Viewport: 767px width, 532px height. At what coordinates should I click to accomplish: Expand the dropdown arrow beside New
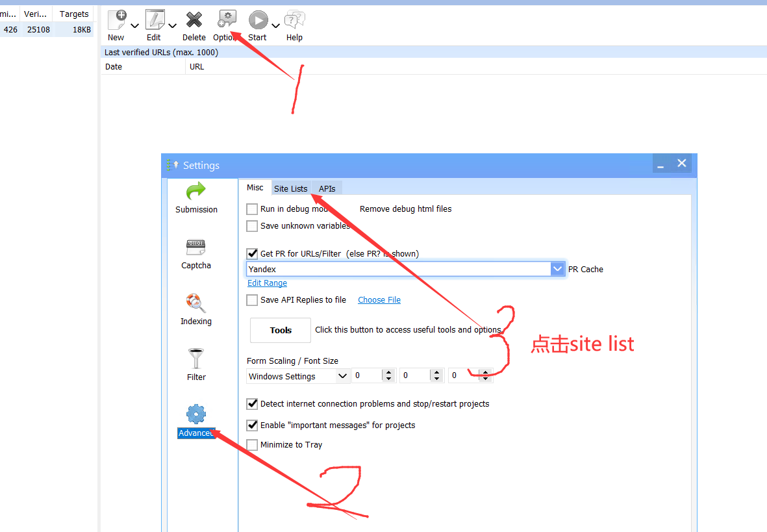(134, 26)
